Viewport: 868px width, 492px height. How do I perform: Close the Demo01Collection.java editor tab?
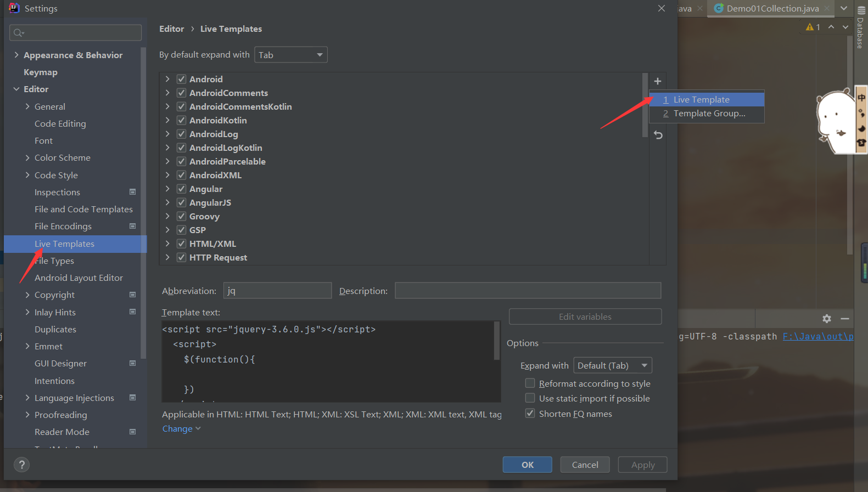click(x=827, y=9)
